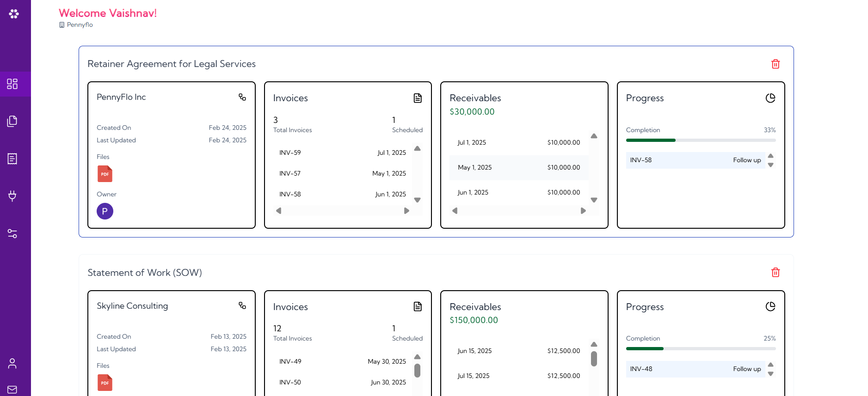Select invoice INV-50 row
The image size is (868, 396).
343,382
